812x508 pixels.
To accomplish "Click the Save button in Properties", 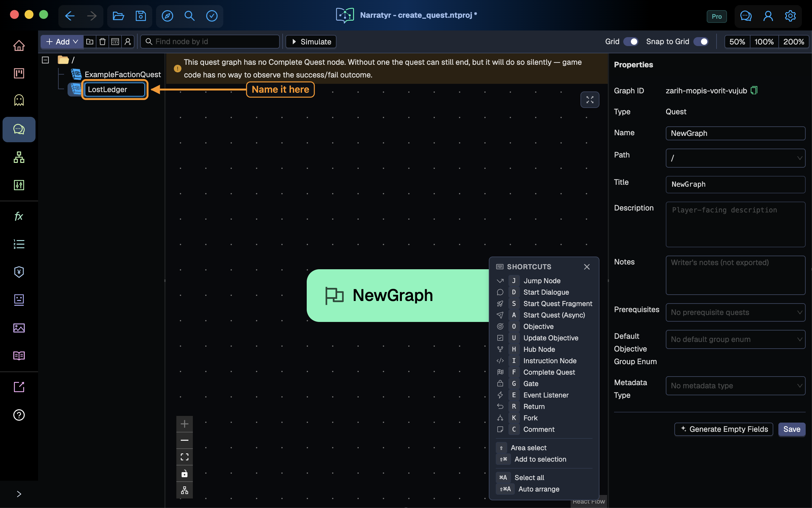I will tap(791, 429).
